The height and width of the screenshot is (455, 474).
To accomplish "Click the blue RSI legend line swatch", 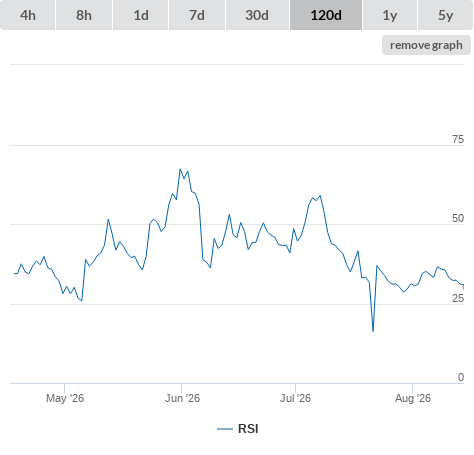I will (x=225, y=429).
